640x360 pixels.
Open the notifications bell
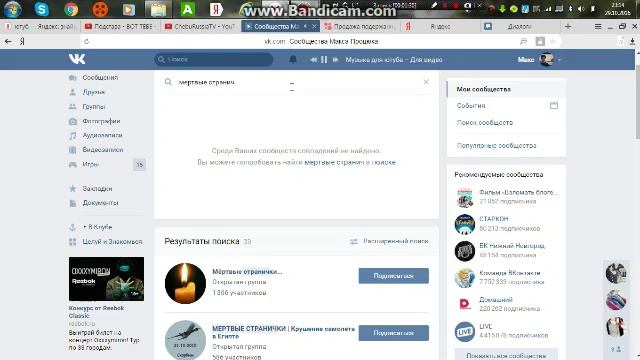[x=293, y=60]
